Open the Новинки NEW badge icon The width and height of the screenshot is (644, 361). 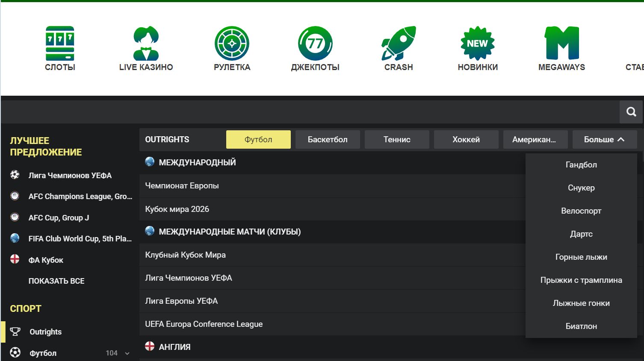tap(478, 43)
